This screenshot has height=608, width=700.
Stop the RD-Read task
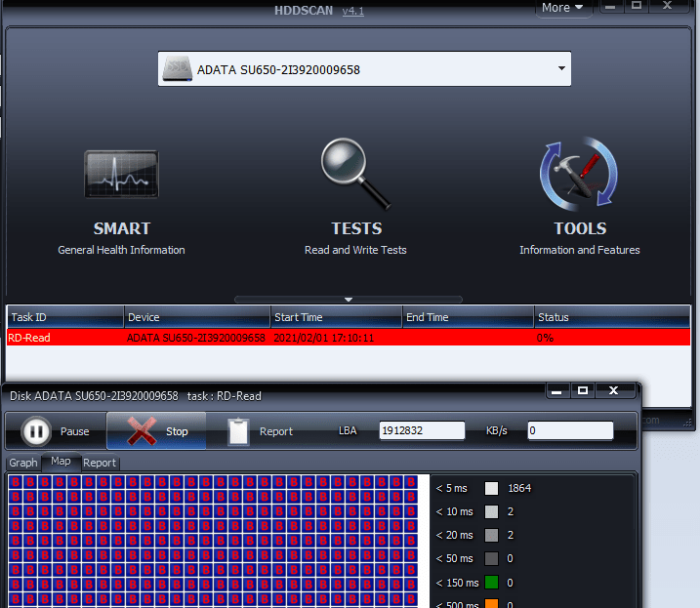pos(156,431)
